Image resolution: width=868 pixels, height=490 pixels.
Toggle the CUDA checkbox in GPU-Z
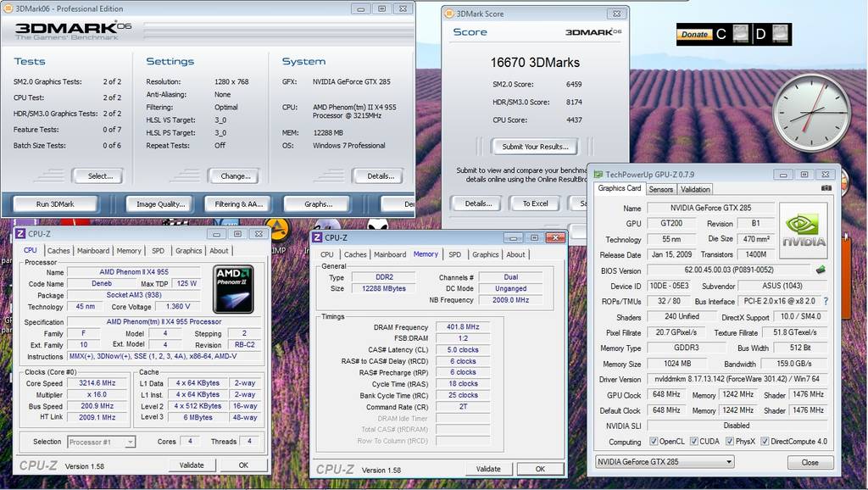(x=694, y=442)
